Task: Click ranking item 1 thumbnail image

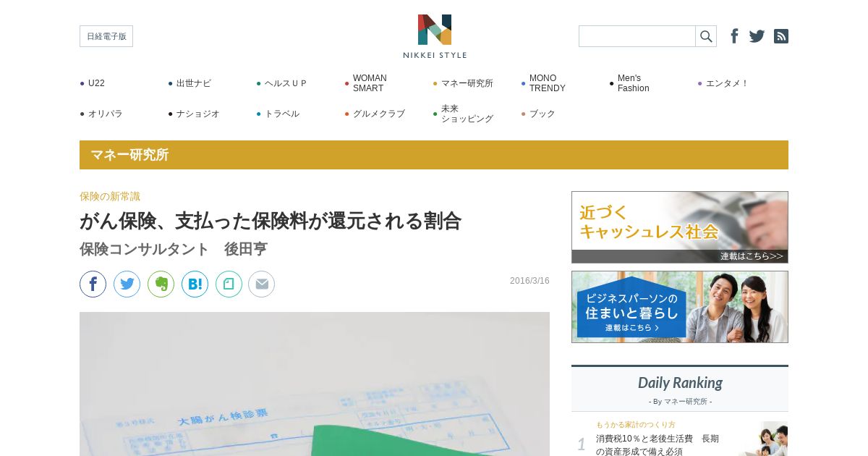Action: pos(763,439)
